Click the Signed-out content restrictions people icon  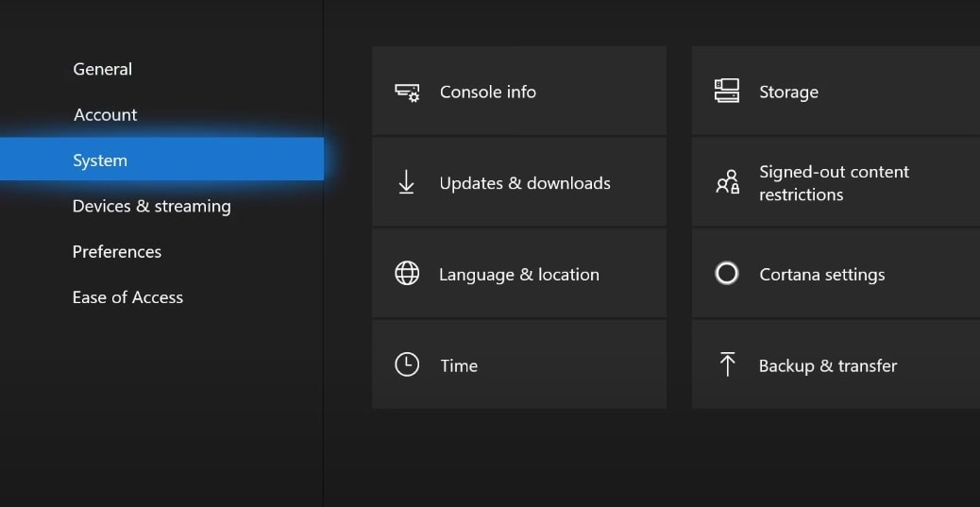728,182
